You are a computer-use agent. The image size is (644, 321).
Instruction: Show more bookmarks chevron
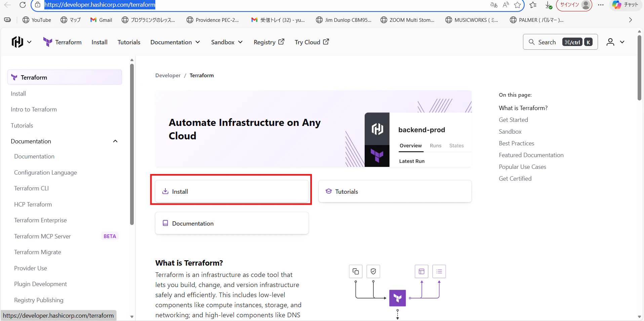point(630,20)
